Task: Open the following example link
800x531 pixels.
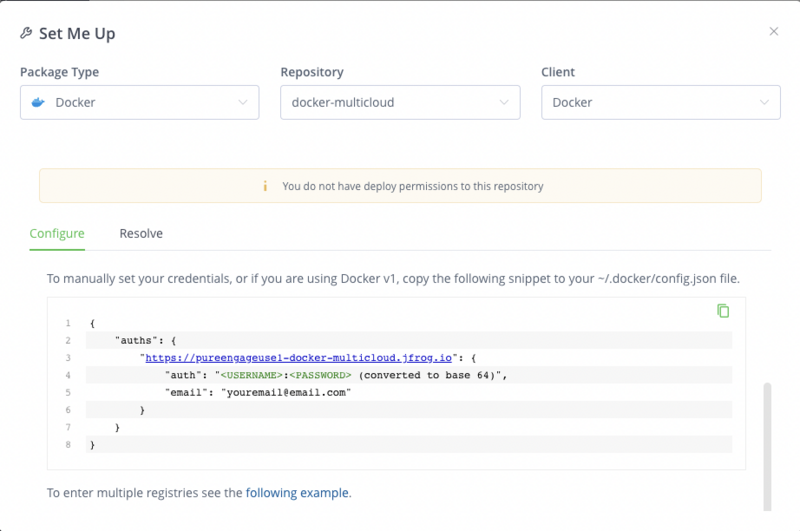Action: pos(297,493)
